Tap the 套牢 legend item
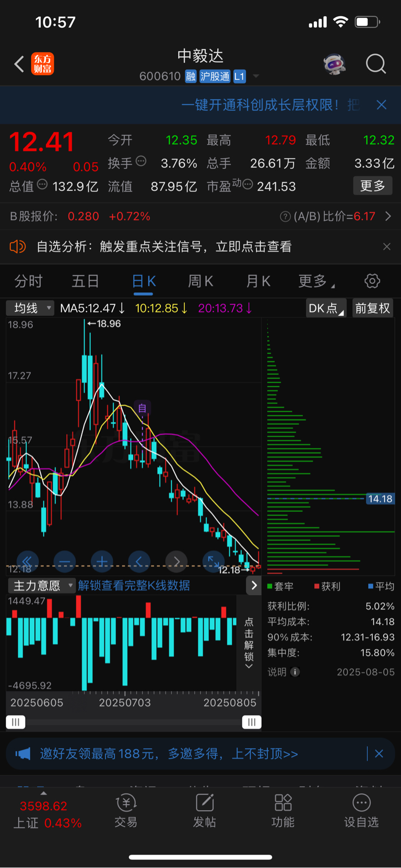 point(280,586)
